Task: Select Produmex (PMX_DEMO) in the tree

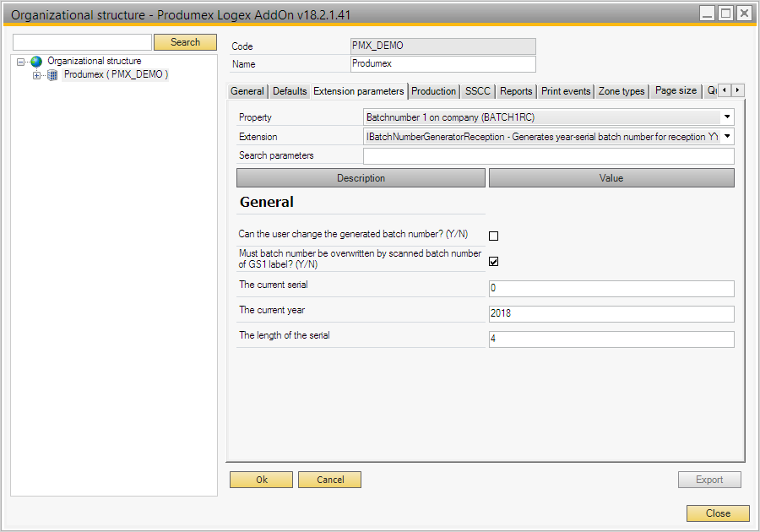Action: pyautogui.click(x=116, y=75)
